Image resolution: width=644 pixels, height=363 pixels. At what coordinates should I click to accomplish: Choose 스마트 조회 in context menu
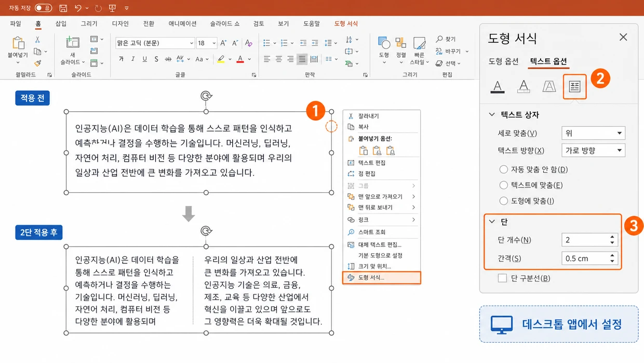pos(382,232)
